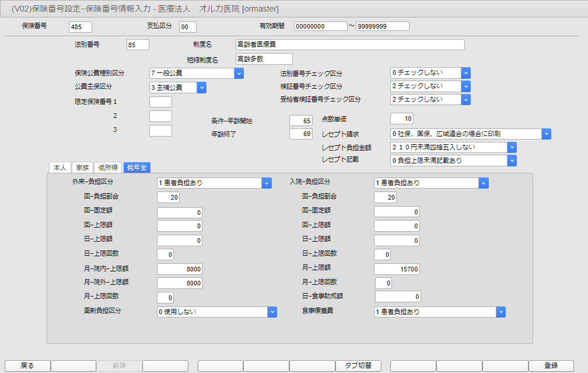The width and height of the screenshot is (588, 373).
Task: Click the outpatient 日−上限額 field
Action: [180, 240]
